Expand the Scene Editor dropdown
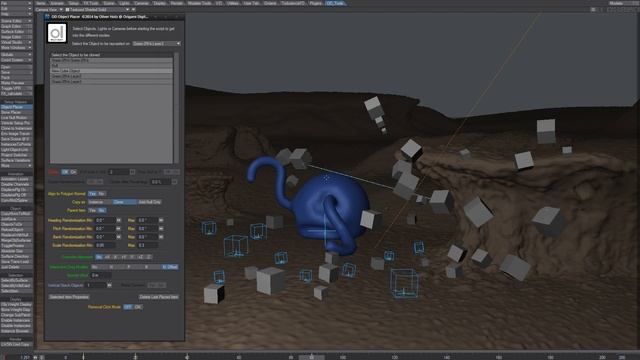 [16, 21]
